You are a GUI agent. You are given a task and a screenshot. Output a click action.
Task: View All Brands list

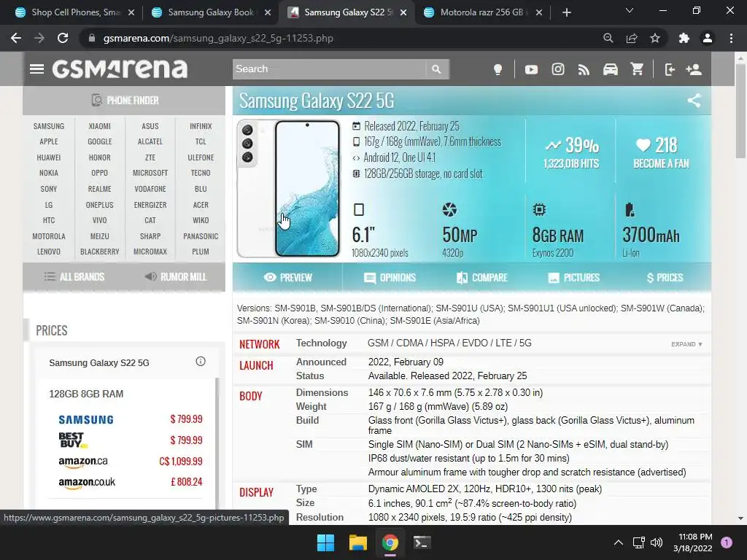click(x=74, y=276)
